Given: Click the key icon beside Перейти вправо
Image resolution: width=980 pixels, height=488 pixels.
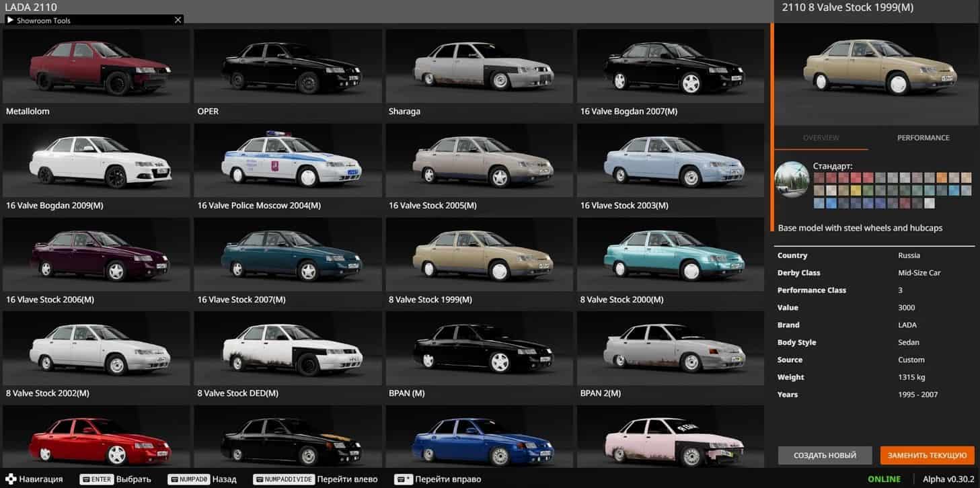Looking at the screenshot, I should 404,479.
